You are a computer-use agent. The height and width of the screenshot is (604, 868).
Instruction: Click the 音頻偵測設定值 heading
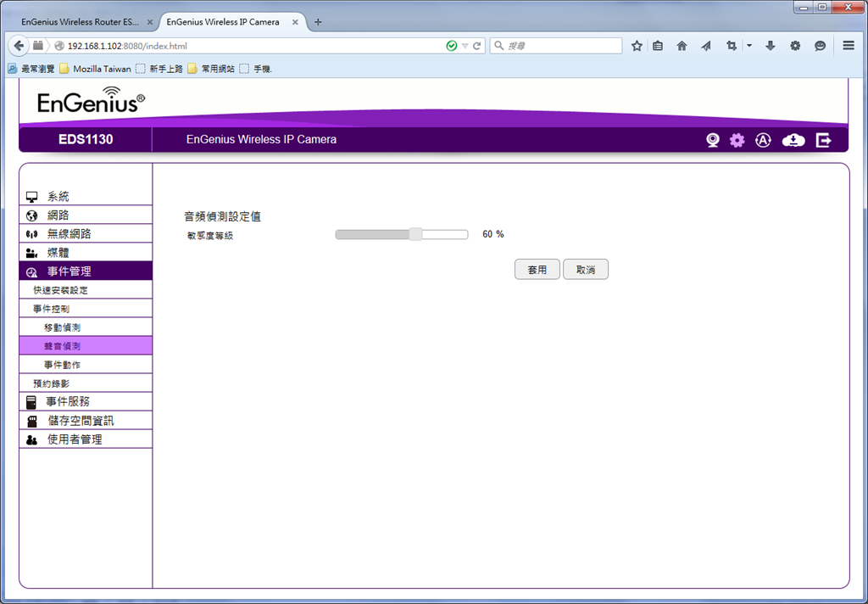(x=223, y=216)
